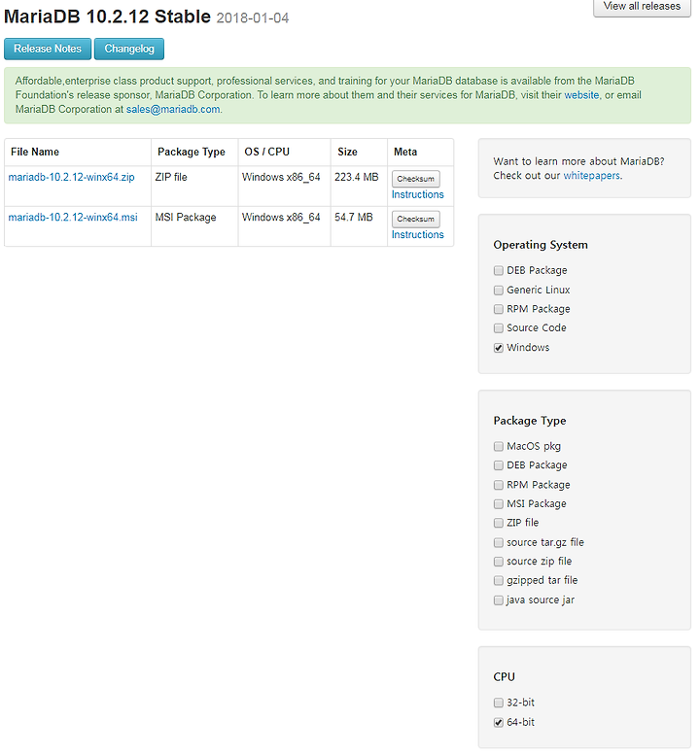Show Checksum for the MSI Package row

pyautogui.click(x=415, y=220)
